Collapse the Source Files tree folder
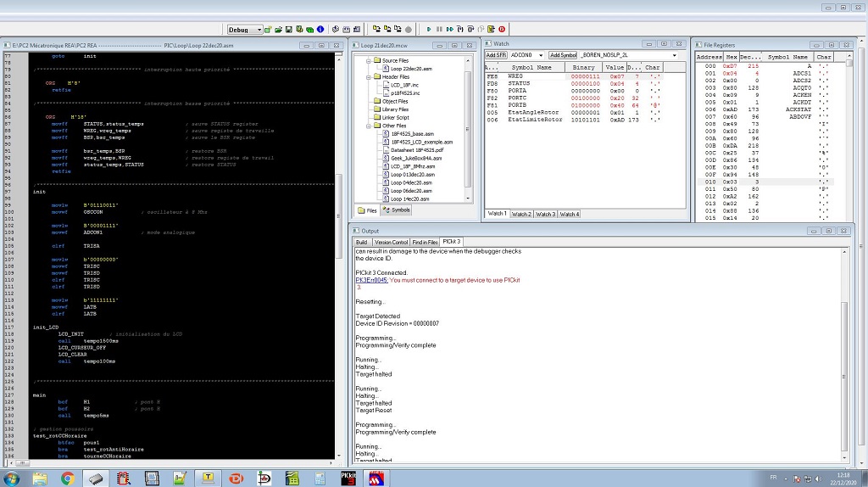This screenshot has height=487, width=868. 369,60
